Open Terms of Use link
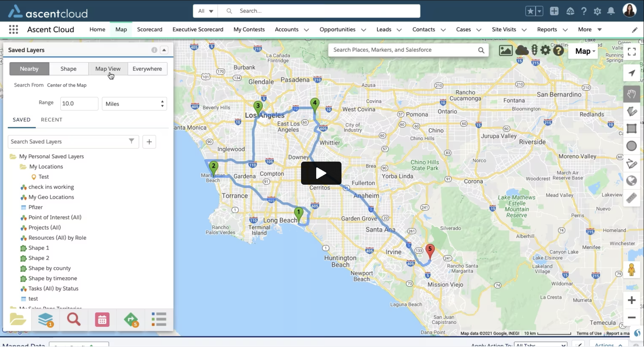The width and height of the screenshot is (644, 347). click(589, 333)
